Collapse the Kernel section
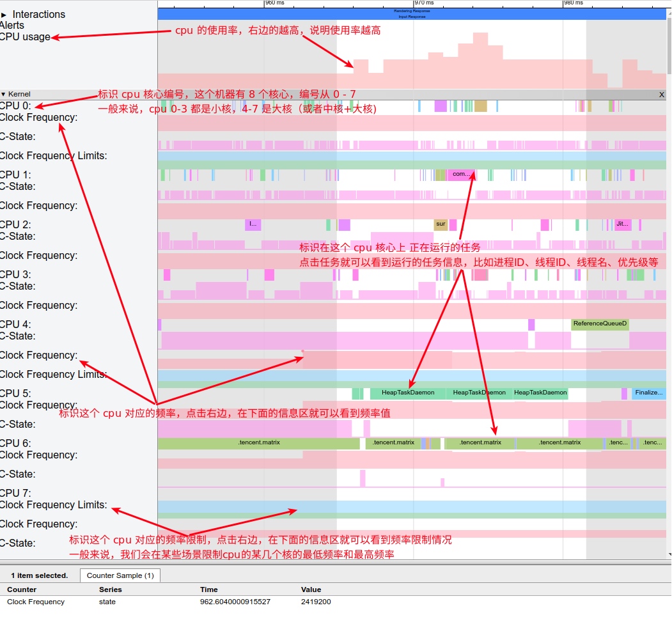This screenshot has width=672, height=617. point(4,94)
